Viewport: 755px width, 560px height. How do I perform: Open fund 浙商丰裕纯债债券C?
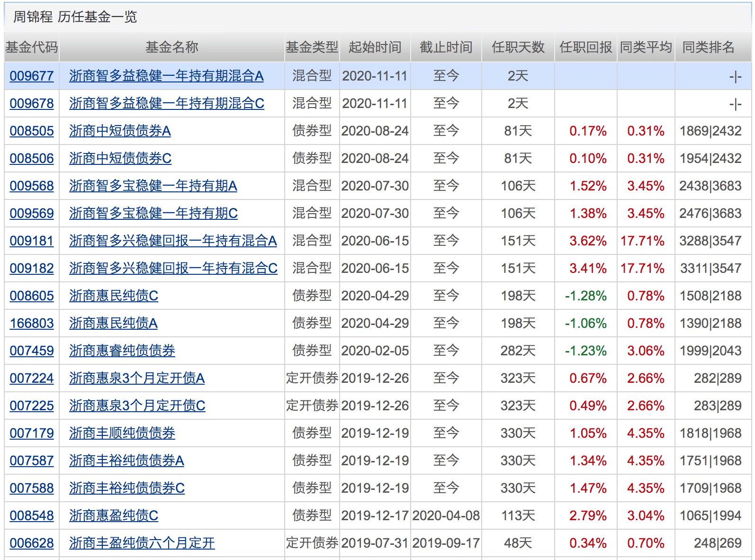point(127,488)
